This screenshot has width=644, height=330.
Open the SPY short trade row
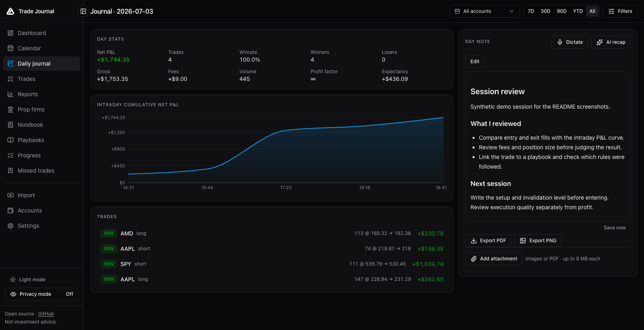pos(272,264)
